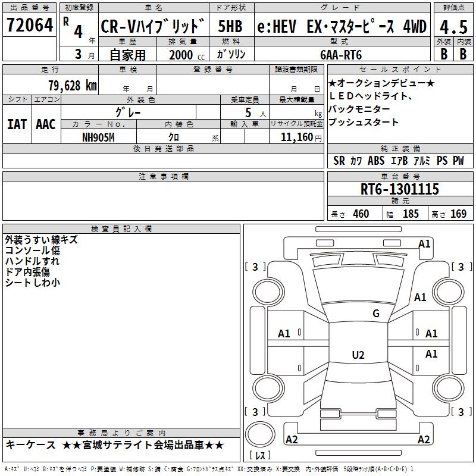This screenshot has height=476, width=476.
Task: Select the バックモニター sales point
Action: click(x=359, y=109)
